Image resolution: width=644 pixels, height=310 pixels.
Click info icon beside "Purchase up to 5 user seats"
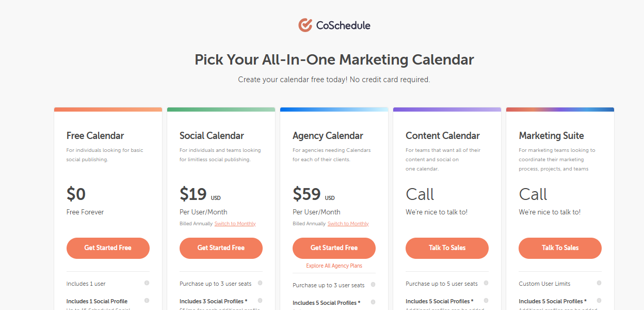click(x=486, y=283)
